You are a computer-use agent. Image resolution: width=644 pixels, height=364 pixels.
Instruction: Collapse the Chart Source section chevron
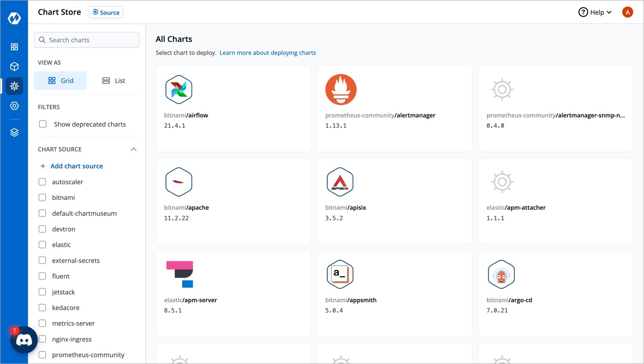pos(134,149)
